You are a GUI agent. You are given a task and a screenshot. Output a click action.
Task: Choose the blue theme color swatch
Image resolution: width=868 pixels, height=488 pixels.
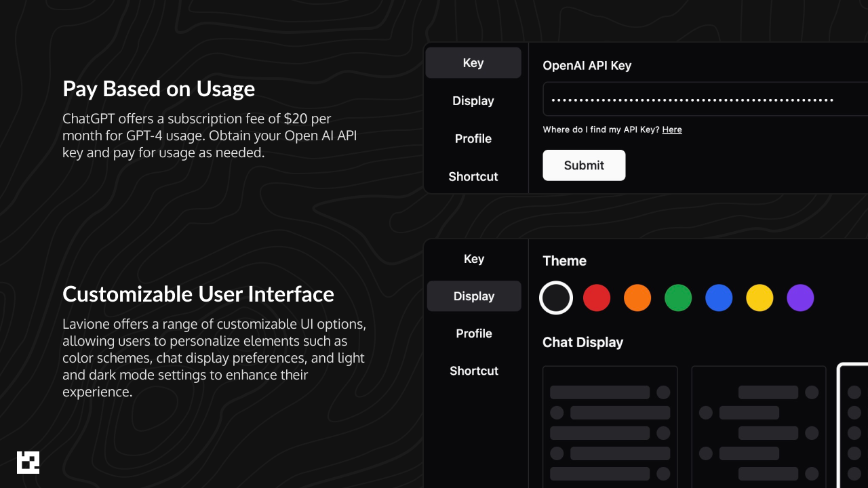719,298
